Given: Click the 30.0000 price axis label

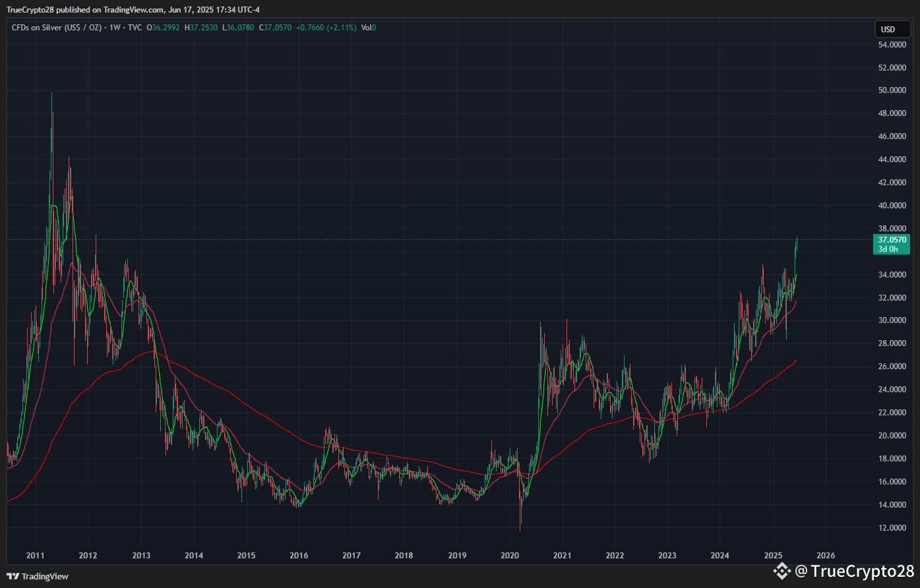Looking at the screenshot, I should pyautogui.click(x=891, y=320).
